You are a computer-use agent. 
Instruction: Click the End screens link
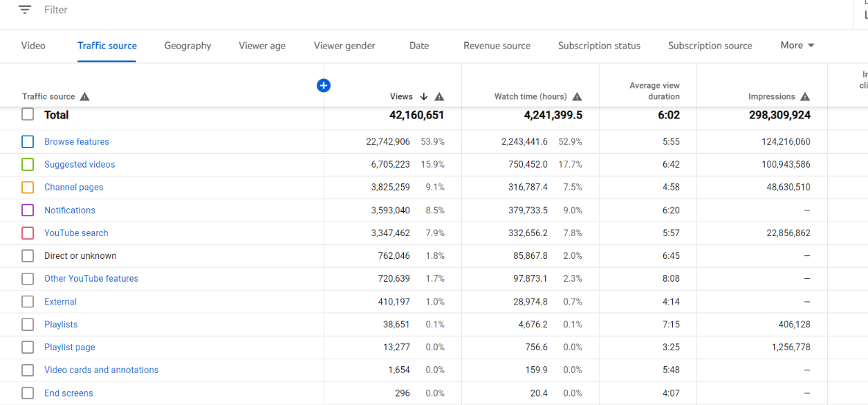coord(68,393)
